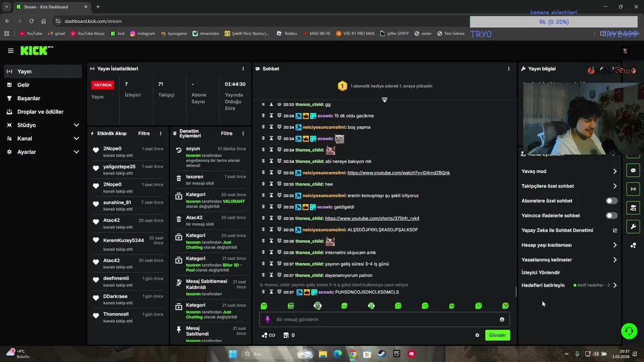644x362 pixels.
Task: Open the chat bubble icon in the right sidebar
Action: [x=633, y=170]
